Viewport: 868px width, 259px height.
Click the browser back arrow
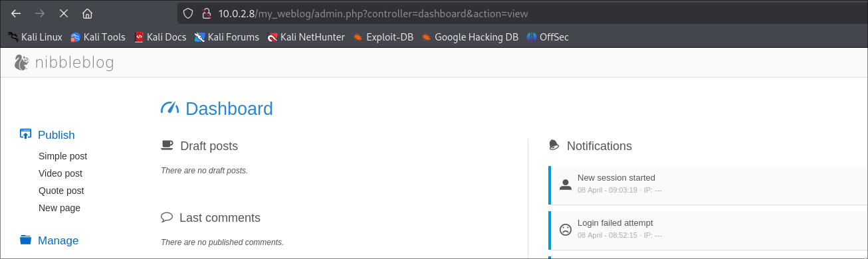pos(16,13)
